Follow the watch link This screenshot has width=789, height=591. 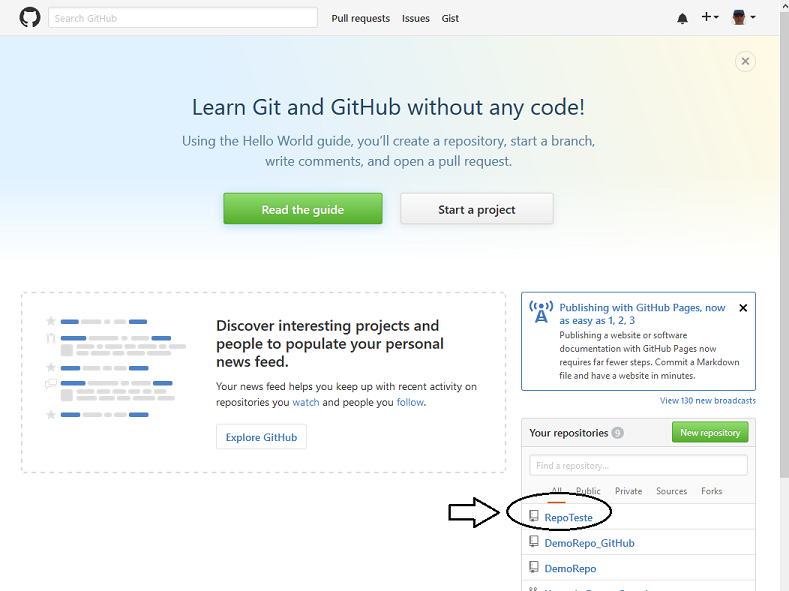click(306, 402)
